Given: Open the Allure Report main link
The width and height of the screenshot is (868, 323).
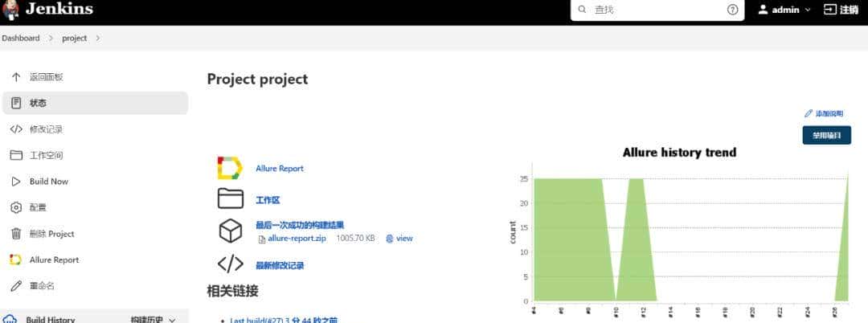Looking at the screenshot, I should pos(280,168).
